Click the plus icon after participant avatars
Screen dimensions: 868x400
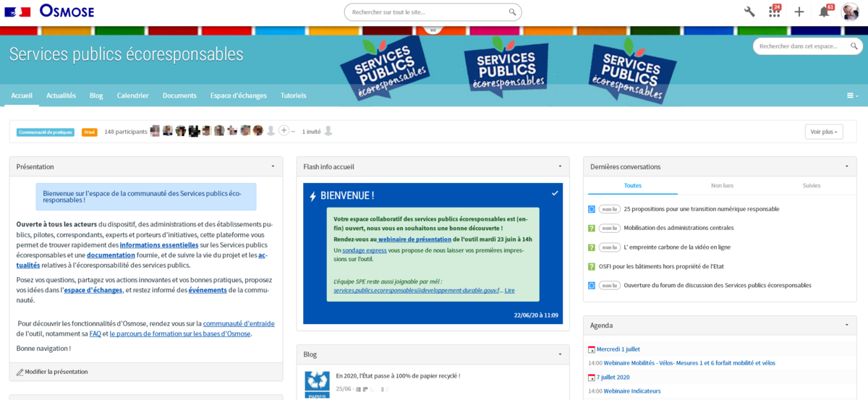pyautogui.click(x=284, y=131)
